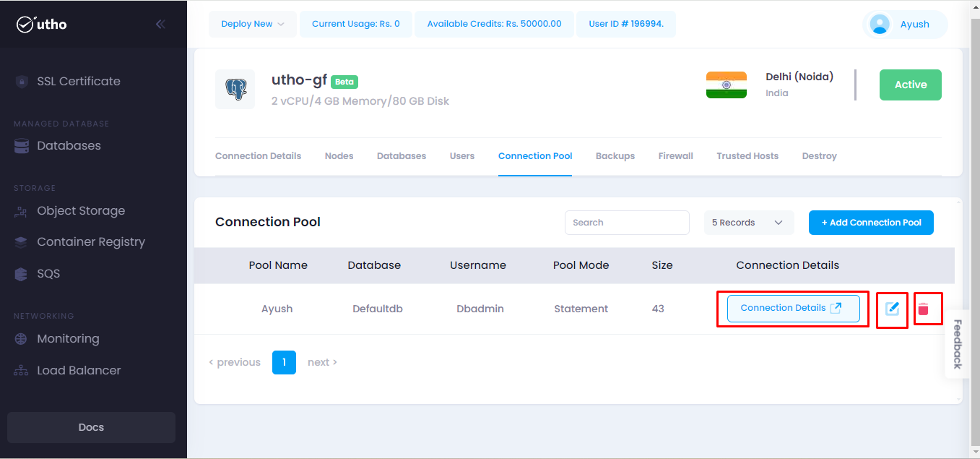Click the SQS icon
980x459 pixels.
click(x=22, y=274)
